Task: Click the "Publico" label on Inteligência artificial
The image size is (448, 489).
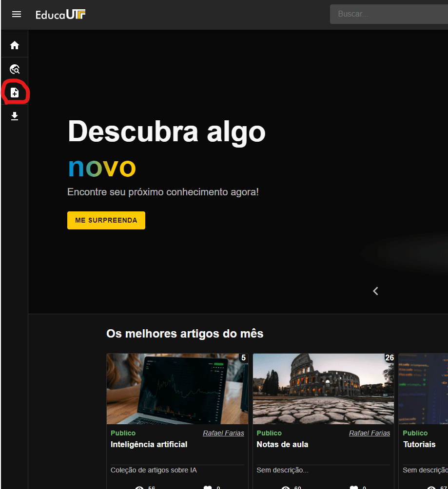Action: 123,433
